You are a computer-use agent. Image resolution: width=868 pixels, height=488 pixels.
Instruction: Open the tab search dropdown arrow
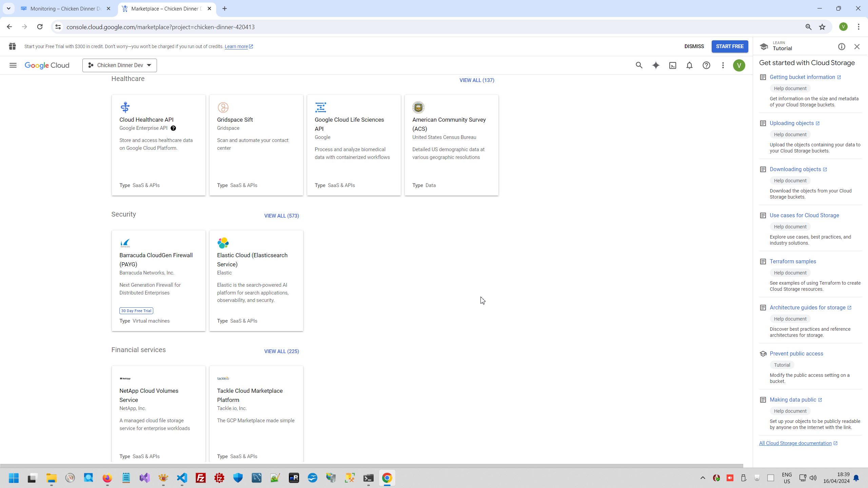click(8, 8)
